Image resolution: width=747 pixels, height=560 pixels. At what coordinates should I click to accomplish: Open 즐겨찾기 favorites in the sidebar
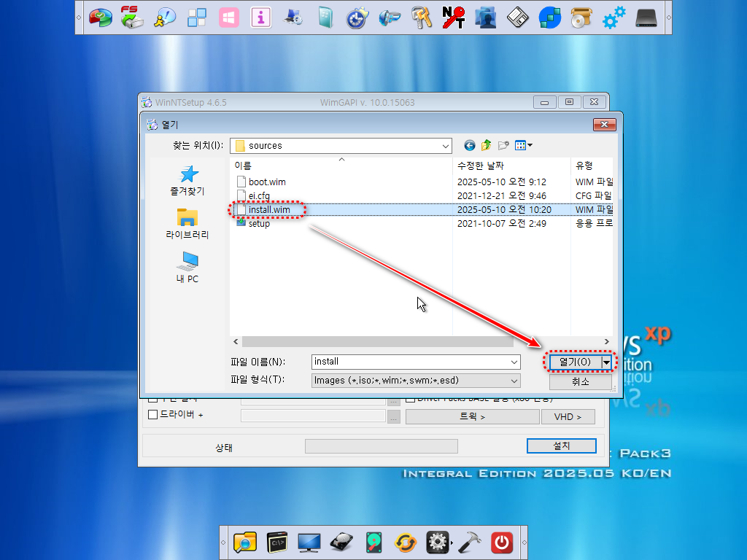187,181
